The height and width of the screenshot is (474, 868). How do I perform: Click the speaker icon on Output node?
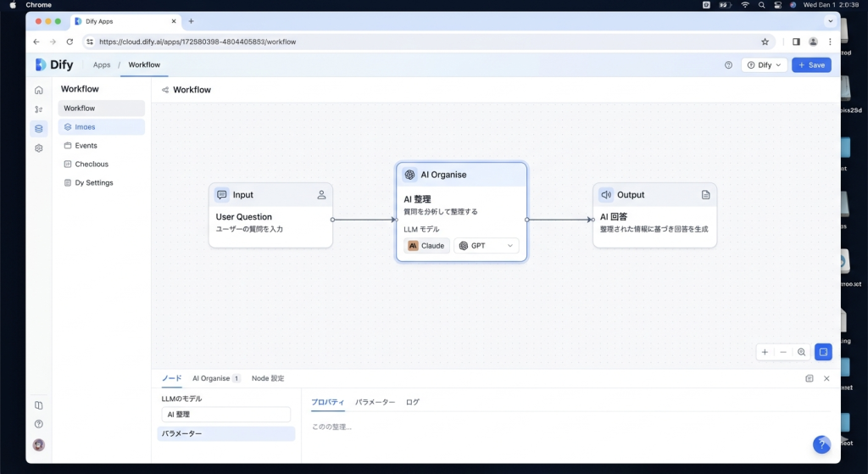point(606,194)
